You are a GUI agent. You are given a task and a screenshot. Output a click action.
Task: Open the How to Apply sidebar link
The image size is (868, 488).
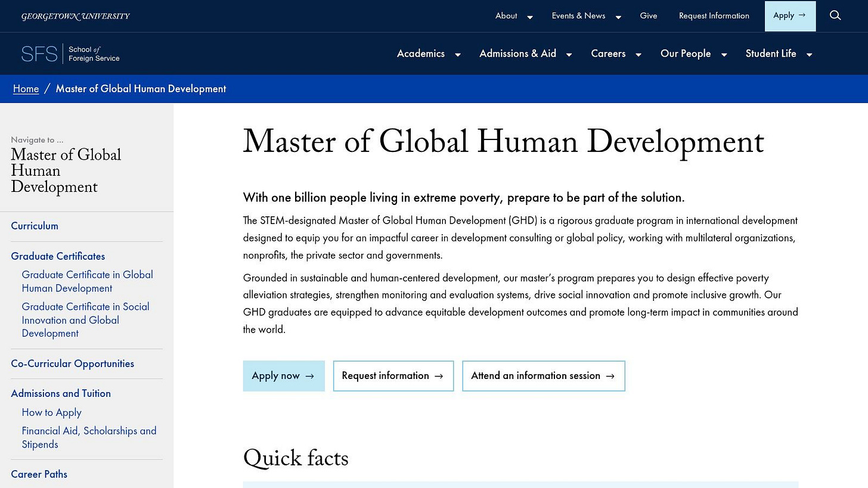pos(51,412)
